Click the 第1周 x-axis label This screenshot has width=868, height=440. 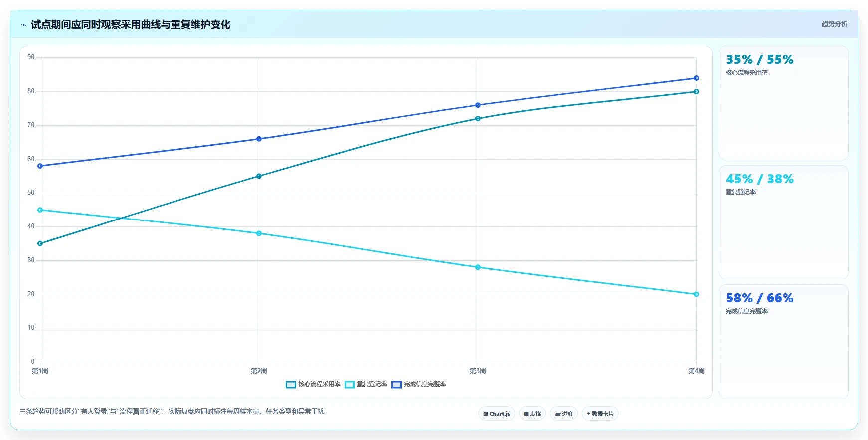coord(40,371)
